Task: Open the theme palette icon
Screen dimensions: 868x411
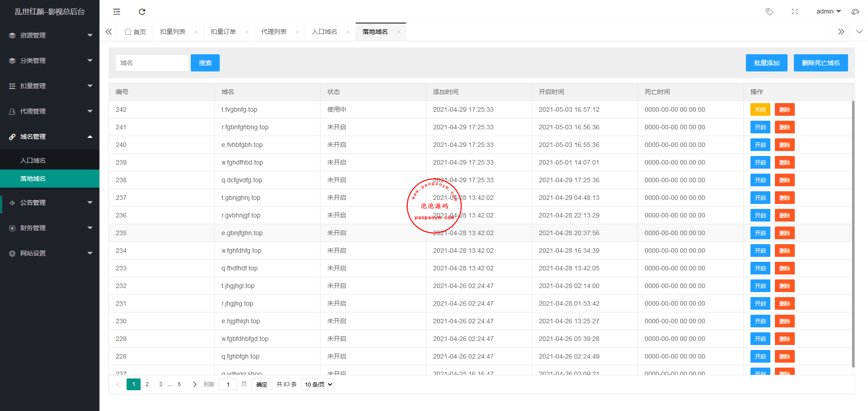Action: [855, 12]
